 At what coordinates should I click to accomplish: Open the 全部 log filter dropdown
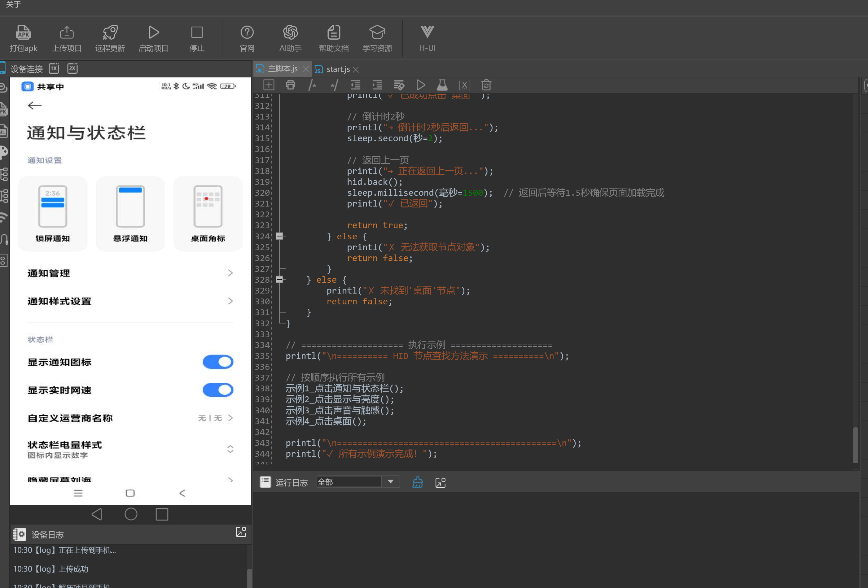[x=358, y=481]
